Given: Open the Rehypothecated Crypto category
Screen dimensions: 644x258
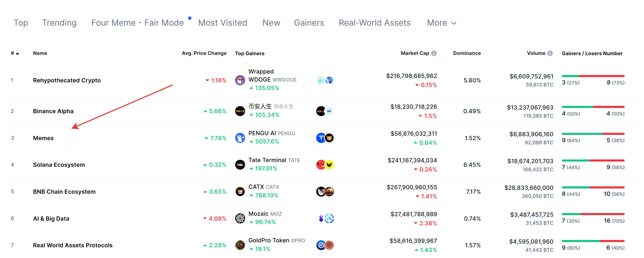Looking at the screenshot, I should (x=67, y=81).
